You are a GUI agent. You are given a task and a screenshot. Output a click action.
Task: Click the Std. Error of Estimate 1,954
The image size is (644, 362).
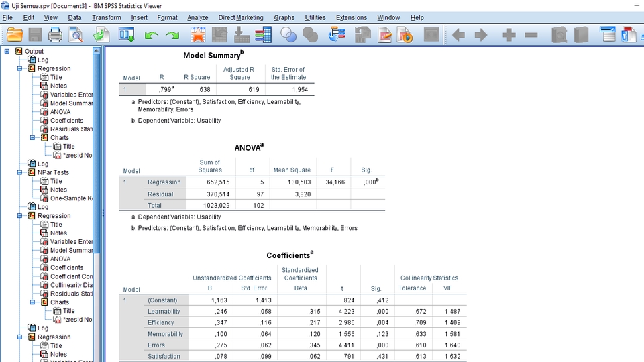300,89
